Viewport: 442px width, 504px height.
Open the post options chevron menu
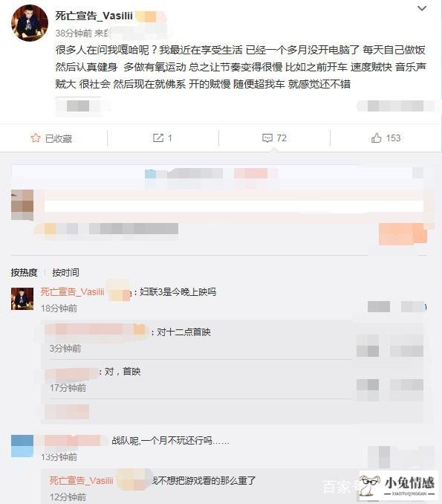(x=422, y=8)
